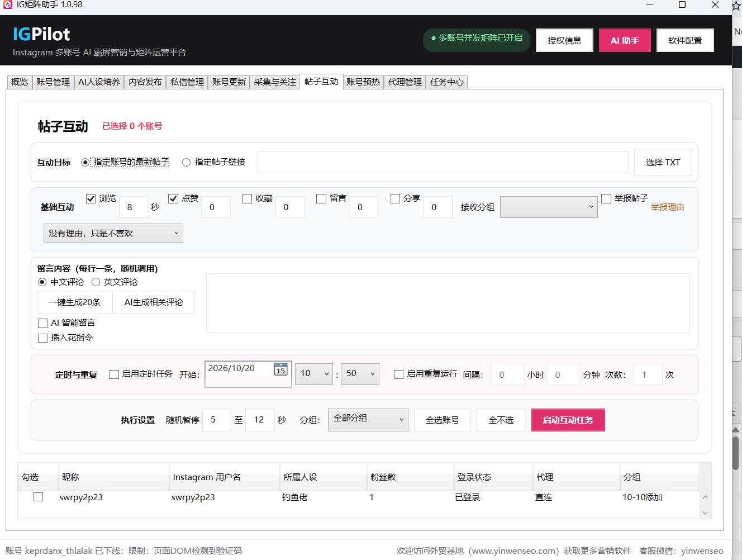The width and height of the screenshot is (742, 560).
Task: Tick the 分享 checkbox
Action: (395, 198)
